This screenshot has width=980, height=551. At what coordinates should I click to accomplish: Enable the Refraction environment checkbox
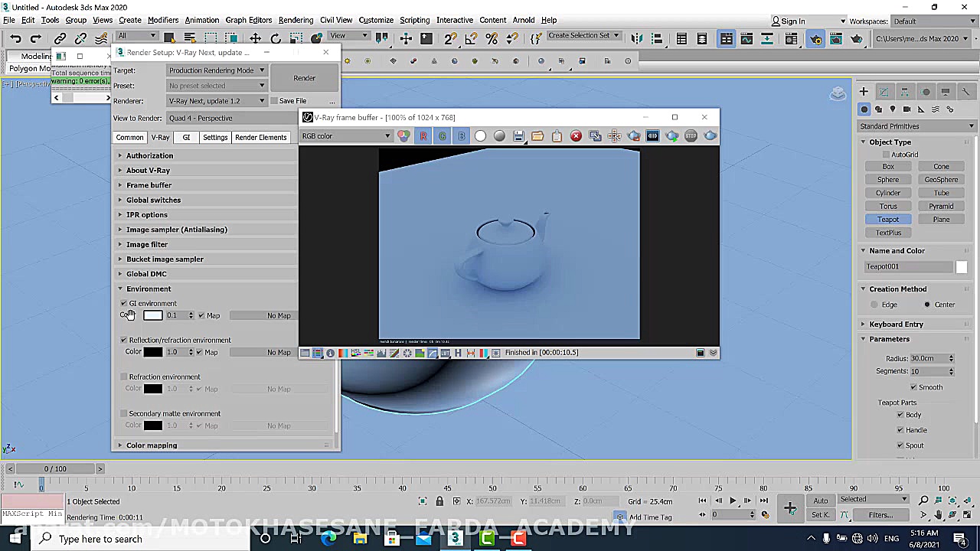(x=124, y=377)
